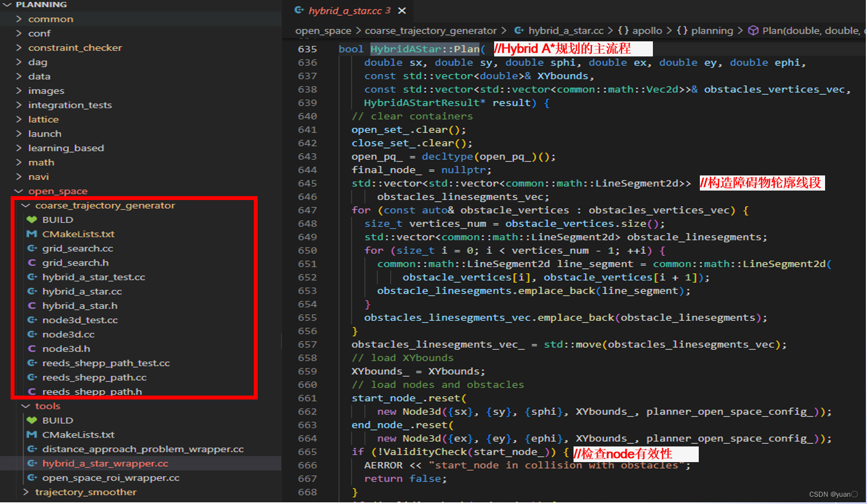Click the header icon beside reeds_shepp_path.h

coord(32,392)
